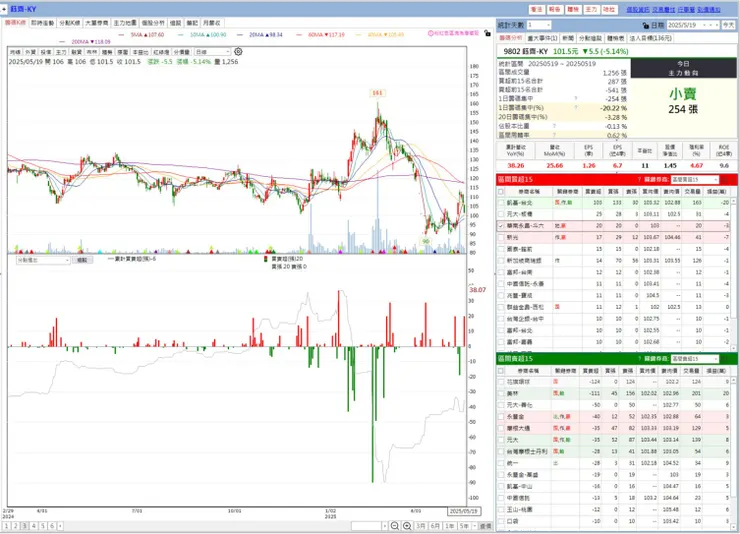Click the 還原 button at bottom right

[485, 526]
